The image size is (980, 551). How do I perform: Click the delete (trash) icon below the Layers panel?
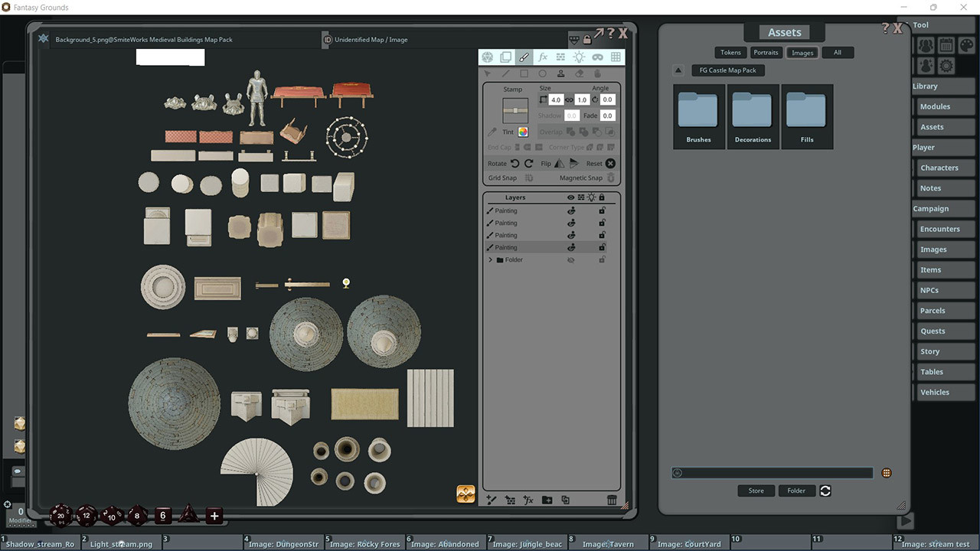click(612, 500)
